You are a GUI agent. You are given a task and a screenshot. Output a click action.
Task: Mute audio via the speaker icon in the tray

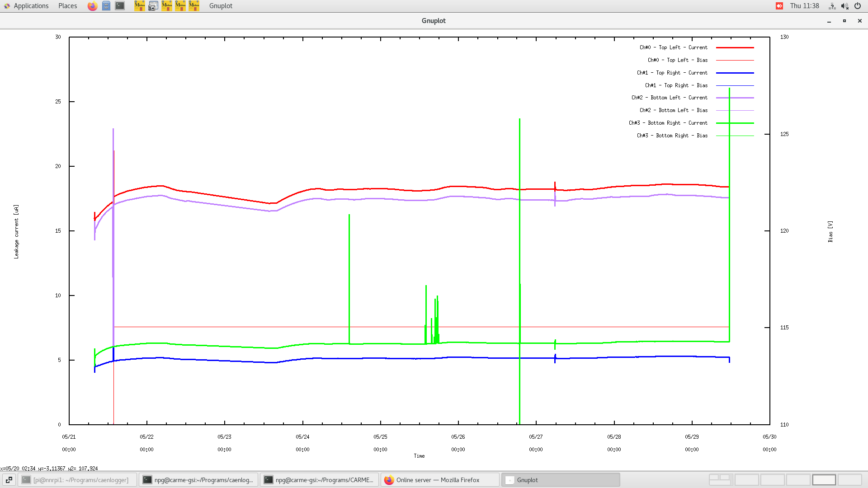tap(844, 6)
